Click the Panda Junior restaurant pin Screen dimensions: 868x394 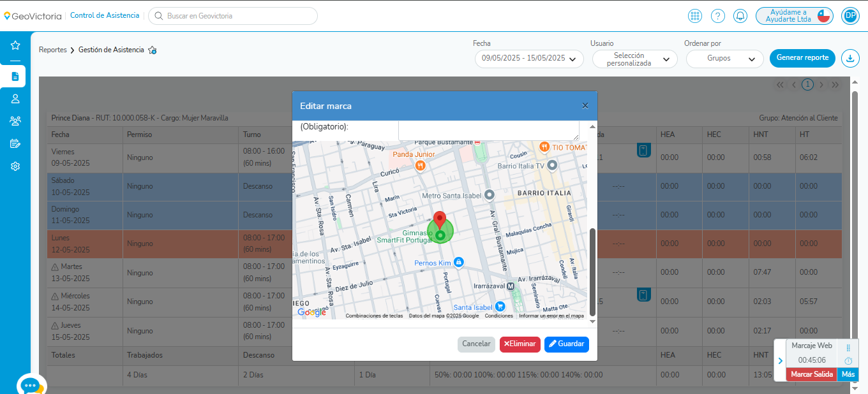point(420,166)
